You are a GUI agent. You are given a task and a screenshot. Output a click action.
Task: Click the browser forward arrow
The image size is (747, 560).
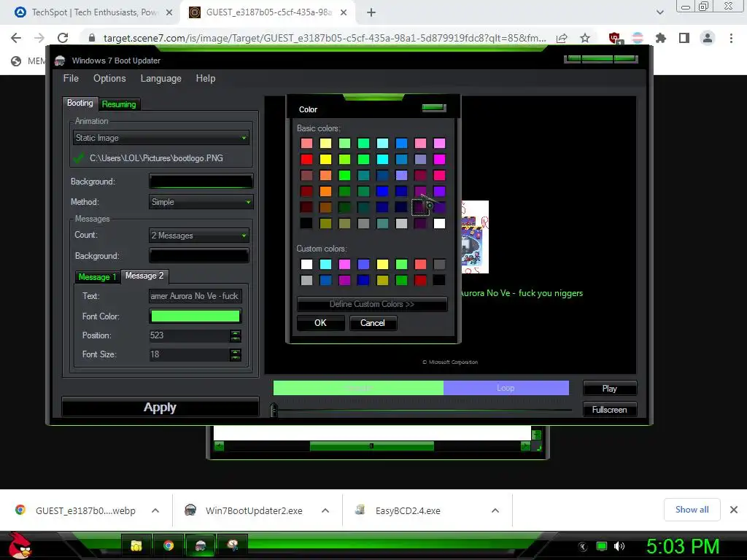39,38
